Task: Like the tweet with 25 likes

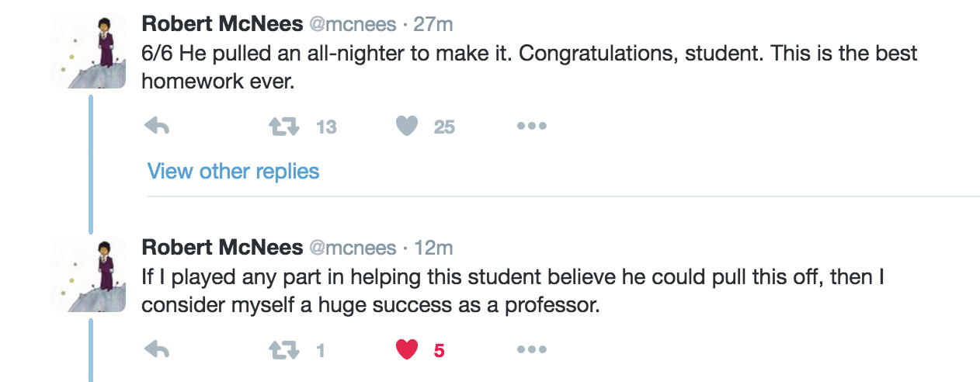Action: click(x=407, y=127)
